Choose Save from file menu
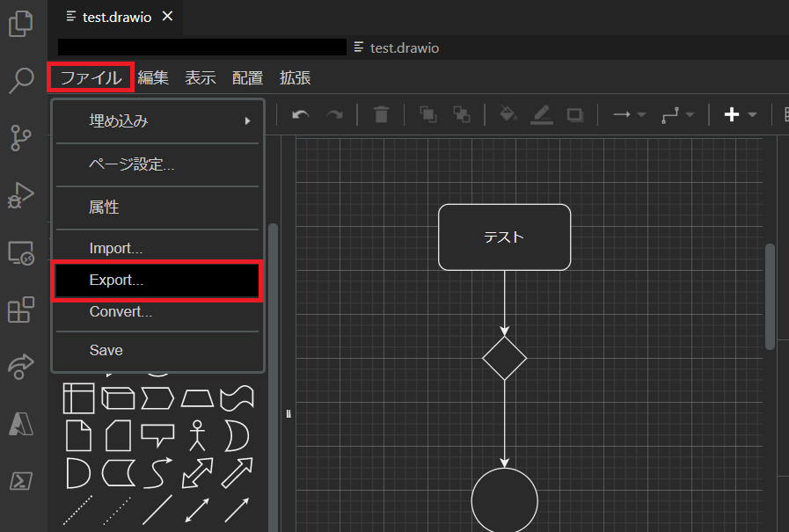The image size is (789, 532). pos(157,350)
